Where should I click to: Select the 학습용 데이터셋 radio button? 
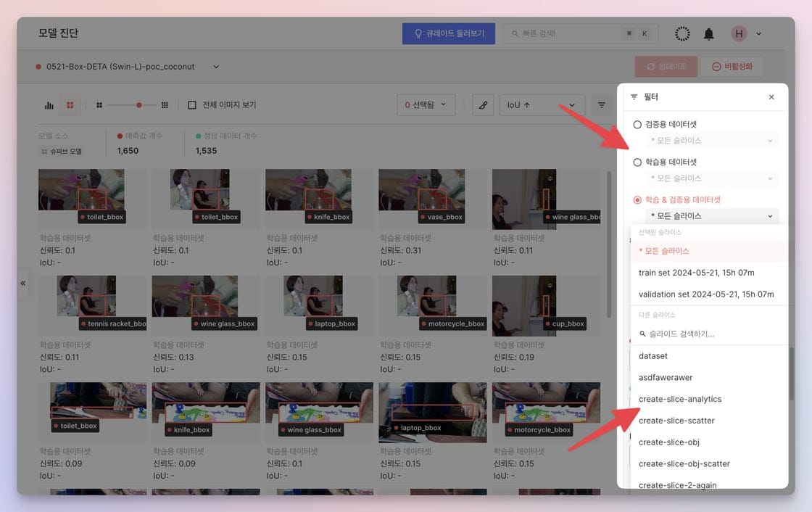pyautogui.click(x=637, y=162)
